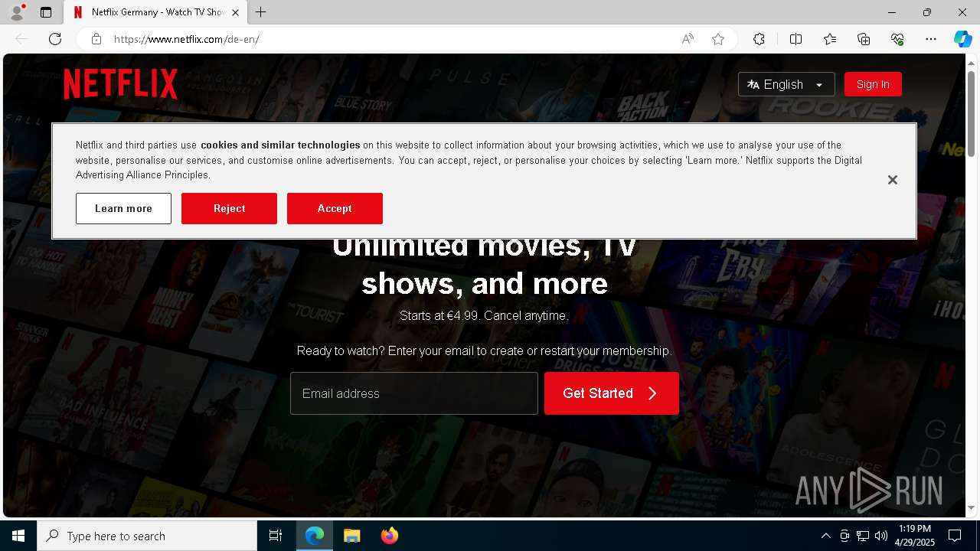
Task: Click the taskbar search box
Action: coord(147,536)
